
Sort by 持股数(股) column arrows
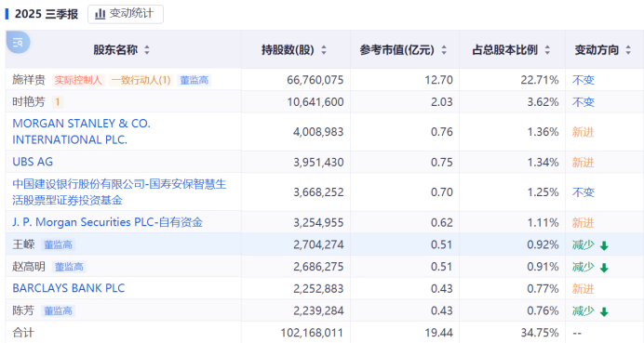324,50
